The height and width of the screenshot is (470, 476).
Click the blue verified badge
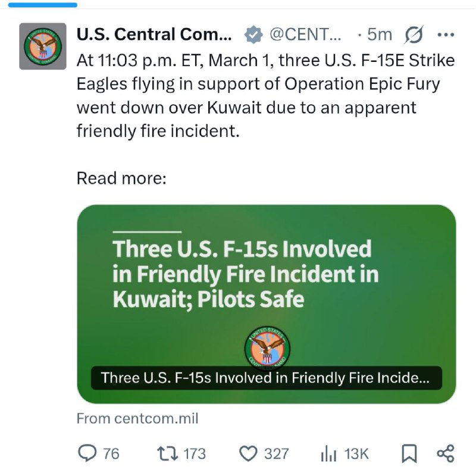click(x=253, y=35)
